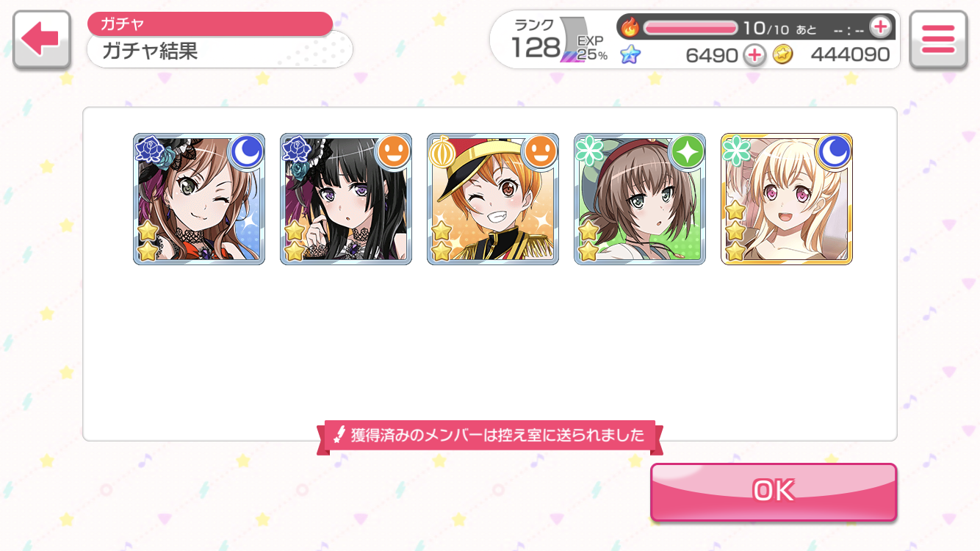The image size is (980, 551).
Task: Tap the gold coin icon
Action: (783, 54)
